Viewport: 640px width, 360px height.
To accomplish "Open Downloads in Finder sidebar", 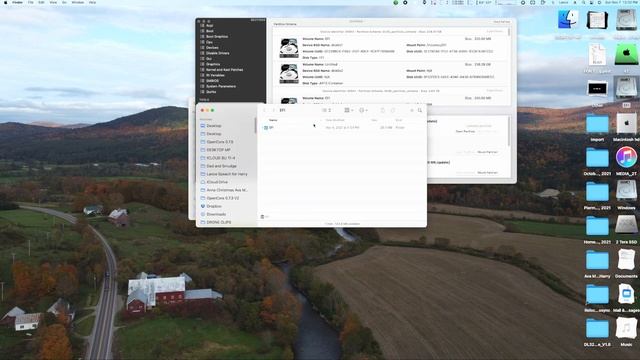I will point(216,214).
